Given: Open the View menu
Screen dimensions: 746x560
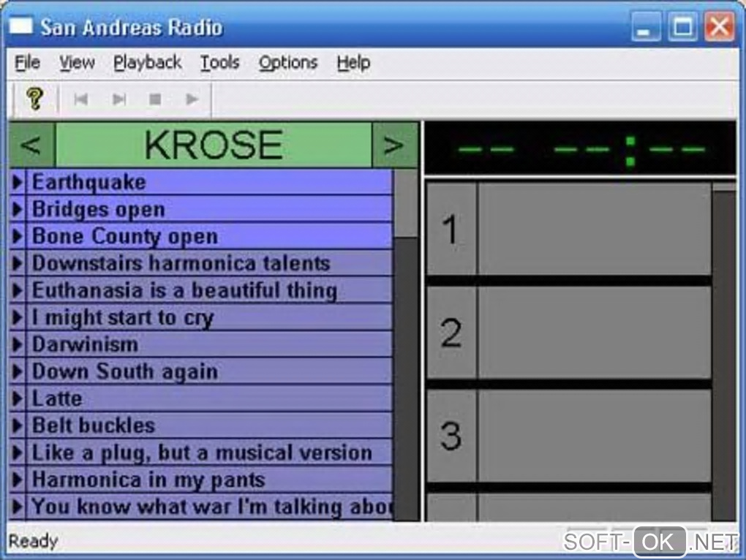Looking at the screenshot, I should [77, 62].
